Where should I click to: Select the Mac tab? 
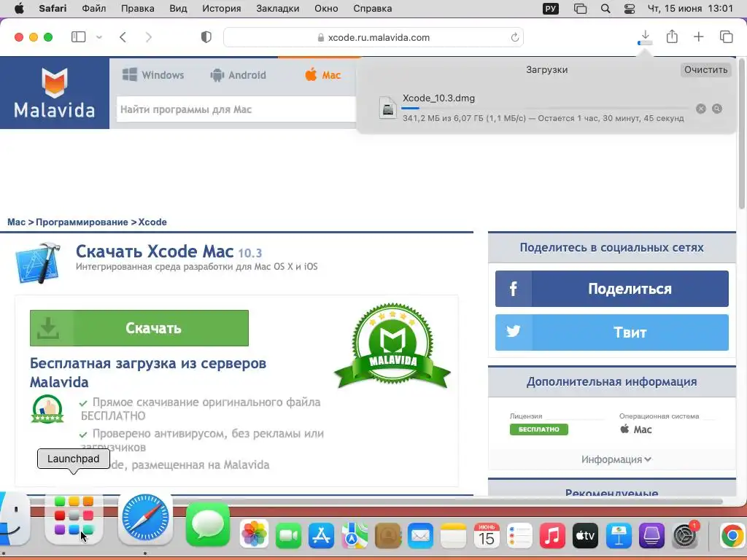322,75
